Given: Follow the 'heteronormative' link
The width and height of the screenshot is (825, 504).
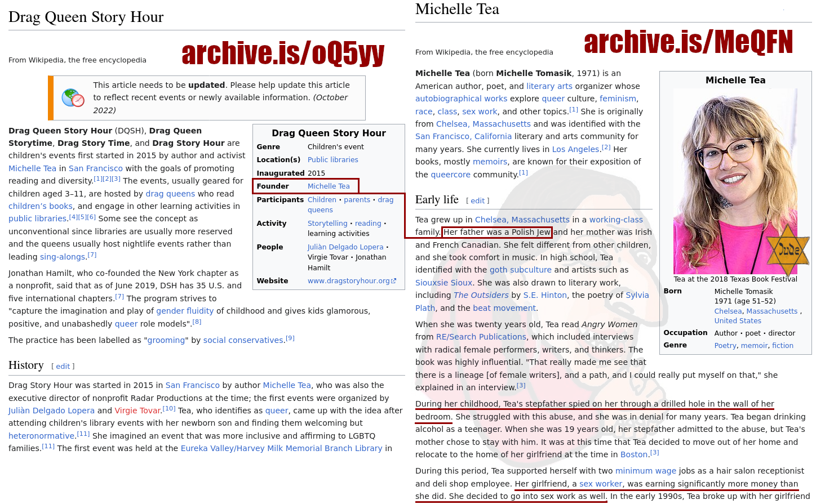Looking at the screenshot, I should (42, 436).
